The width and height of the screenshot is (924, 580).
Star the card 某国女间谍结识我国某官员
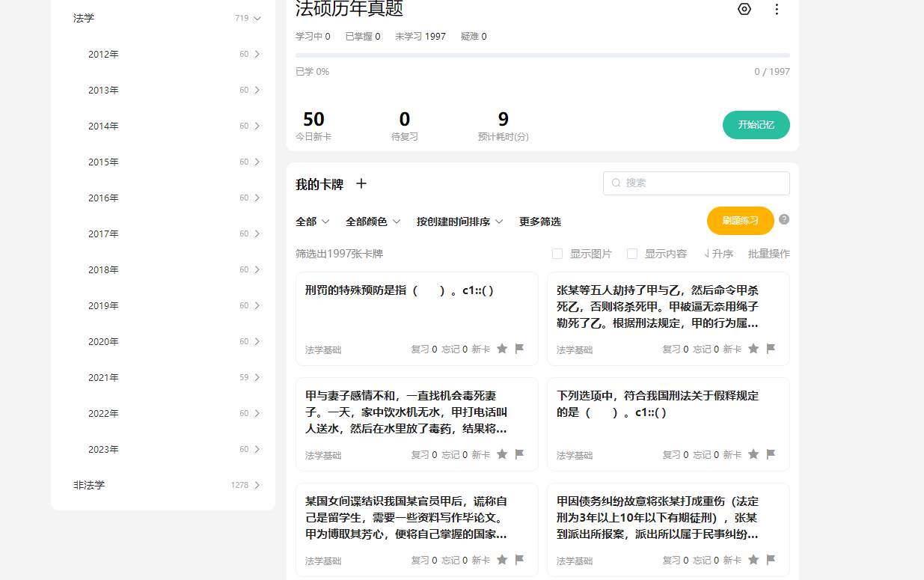tap(502, 560)
